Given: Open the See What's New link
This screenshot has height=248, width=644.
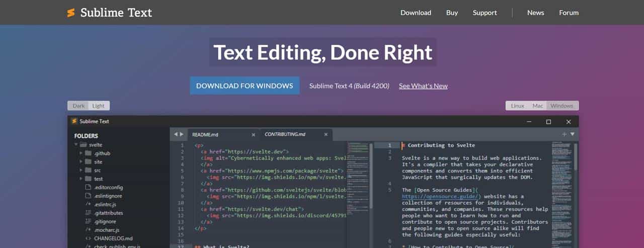Looking at the screenshot, I should [423, 86].
